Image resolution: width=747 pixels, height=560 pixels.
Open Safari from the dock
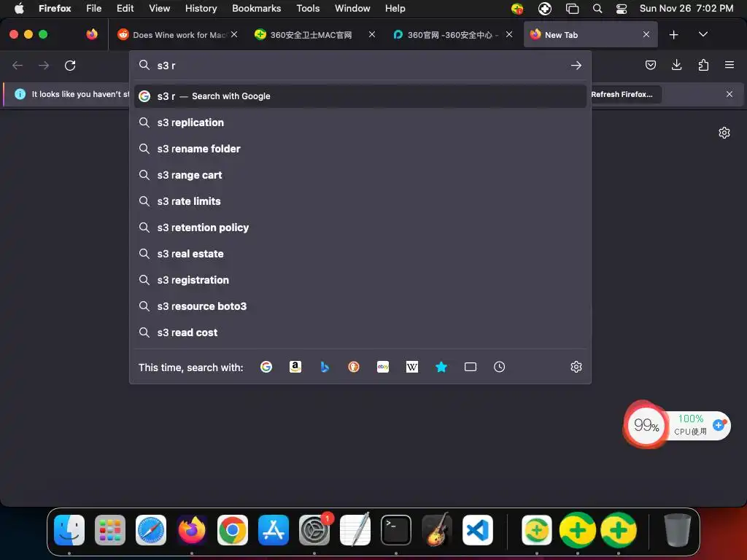151,530
